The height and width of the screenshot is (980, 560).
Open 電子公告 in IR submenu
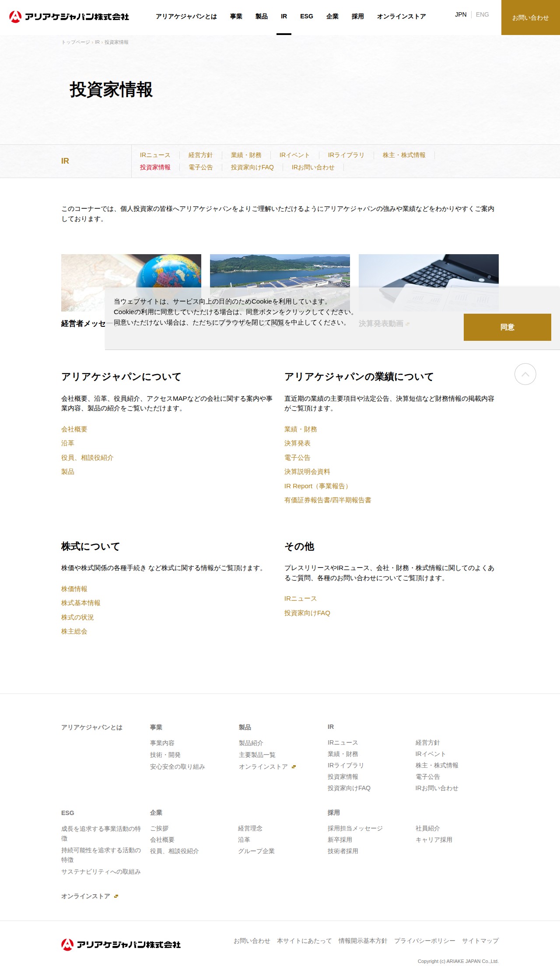click(x=201, y=167)
